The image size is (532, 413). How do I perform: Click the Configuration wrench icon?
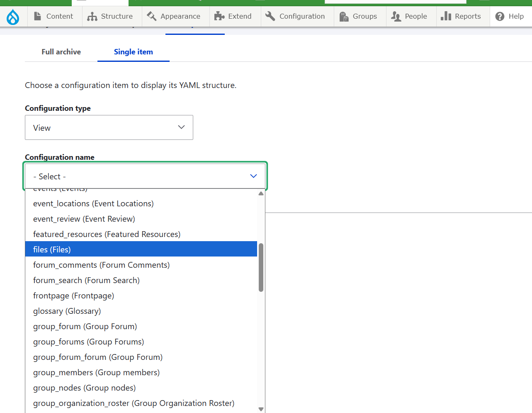(x=270, y=16)
